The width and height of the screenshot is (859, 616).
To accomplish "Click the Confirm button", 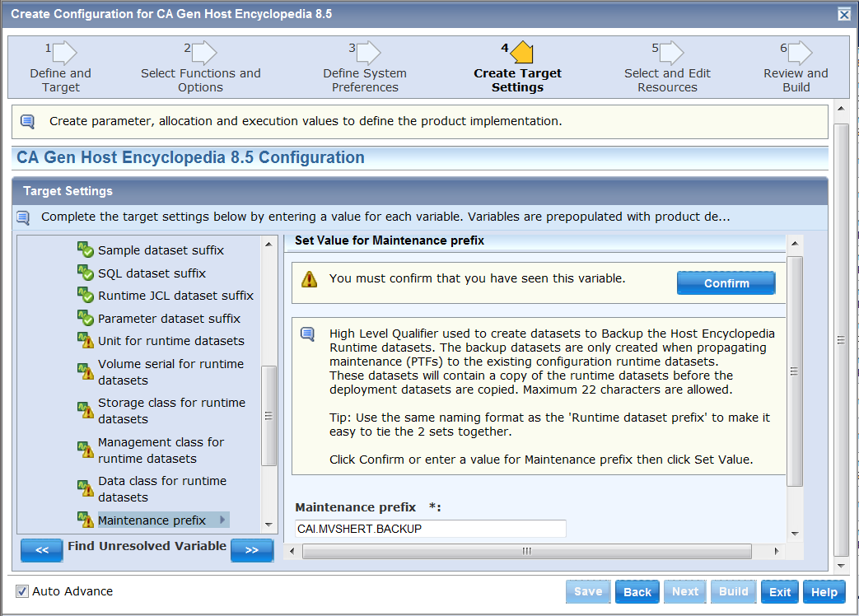I will pyautogui.click(x=726, y=283).
